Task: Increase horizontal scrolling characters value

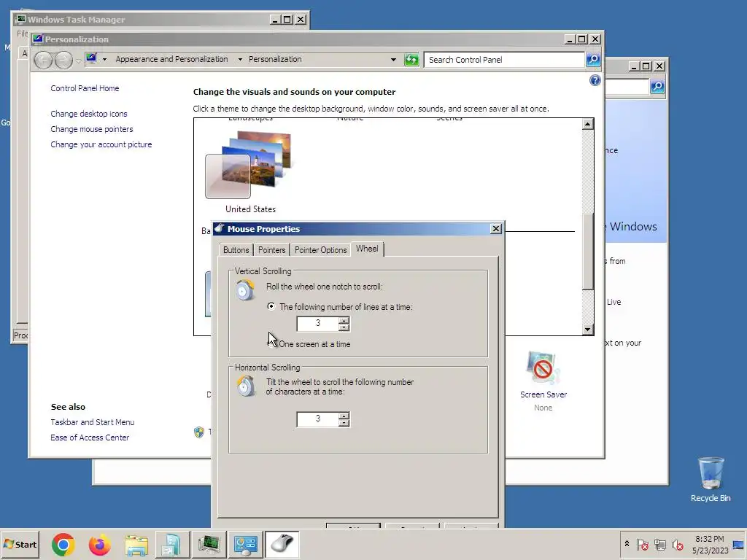Action: pos(344,416)
